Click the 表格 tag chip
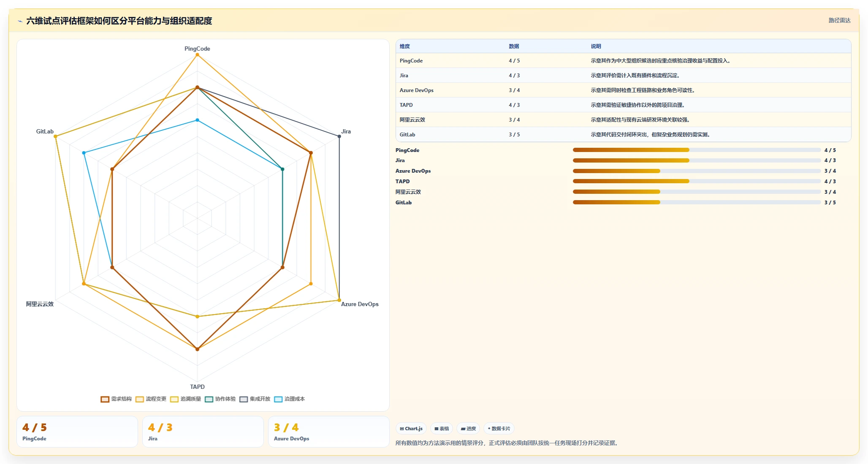The height and width of the screenshot is (464, 868). [x=442, y=429]
